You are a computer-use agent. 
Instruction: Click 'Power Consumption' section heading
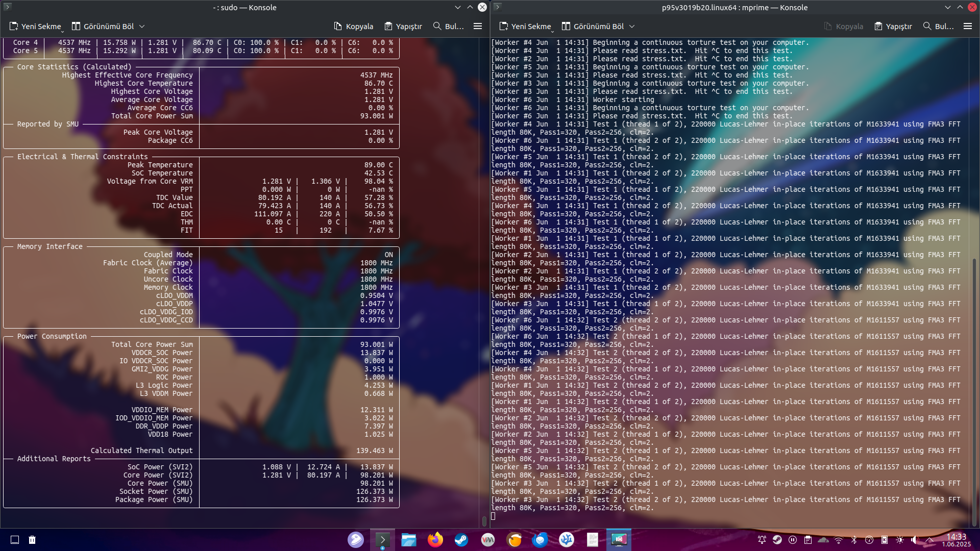pos(52,336)
